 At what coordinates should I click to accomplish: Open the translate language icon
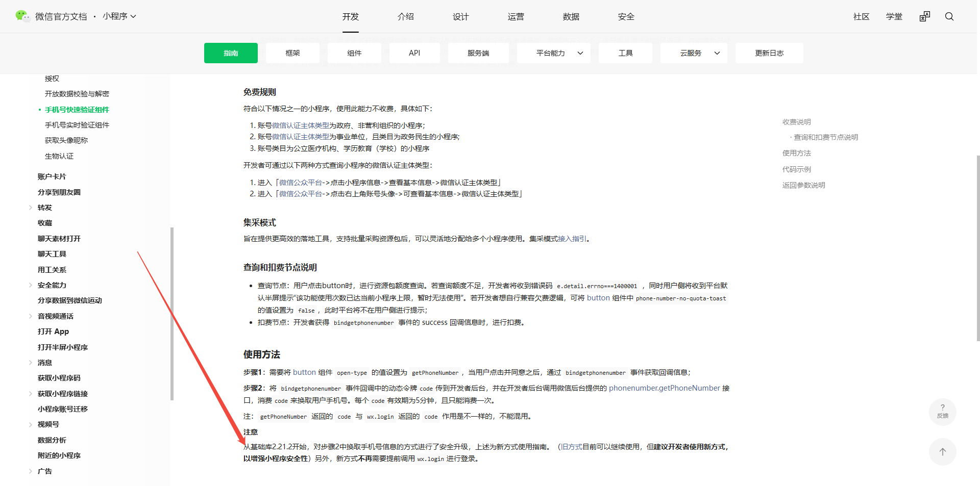point(925,16)
